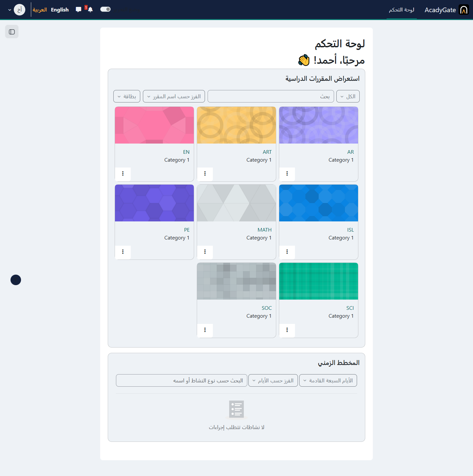
Task: Click the grey MATH course thumbnail
Action: pyautogui.click(x=236, y=203)
